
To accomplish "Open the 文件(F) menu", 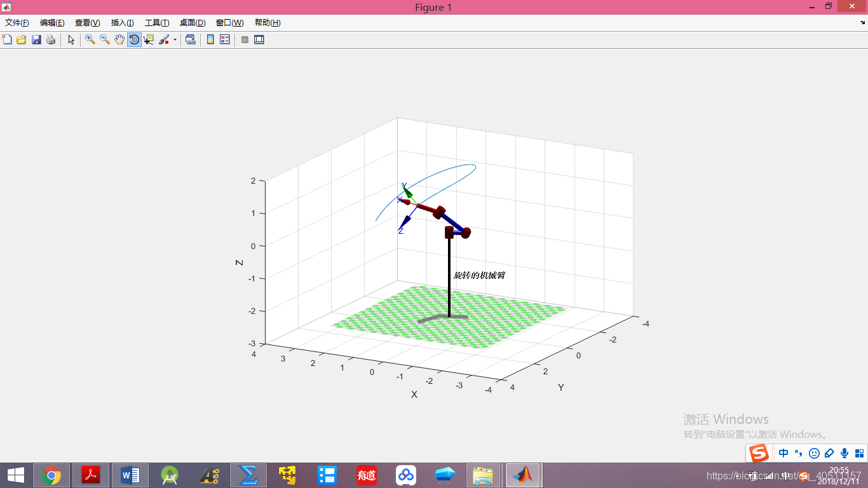I will pyautogui.click(x=17, y=23).
